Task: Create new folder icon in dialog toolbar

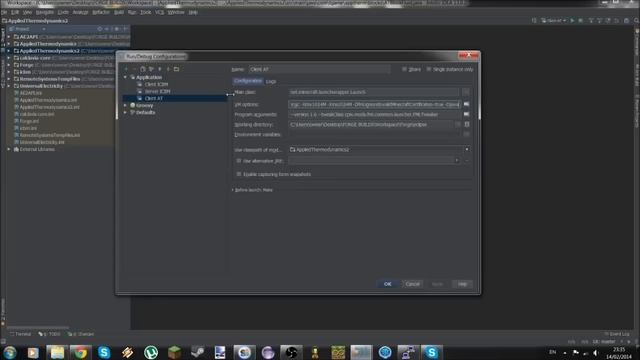Action: coord(176,69)
